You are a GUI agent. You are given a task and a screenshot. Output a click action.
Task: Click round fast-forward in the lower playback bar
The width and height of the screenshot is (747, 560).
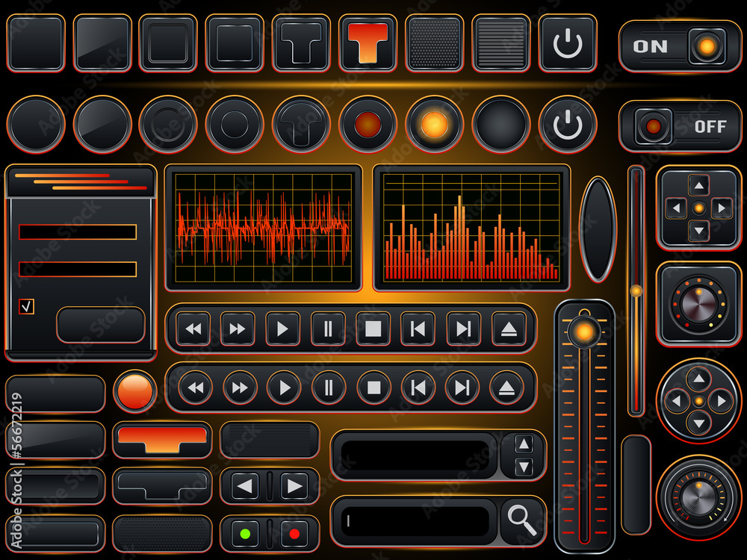[240, 388]
